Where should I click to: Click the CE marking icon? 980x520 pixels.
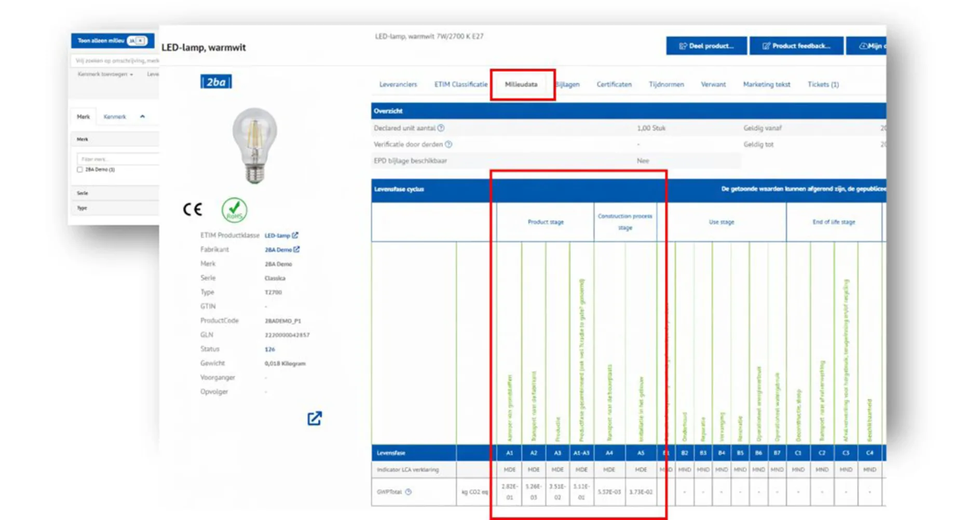[193, 210]
